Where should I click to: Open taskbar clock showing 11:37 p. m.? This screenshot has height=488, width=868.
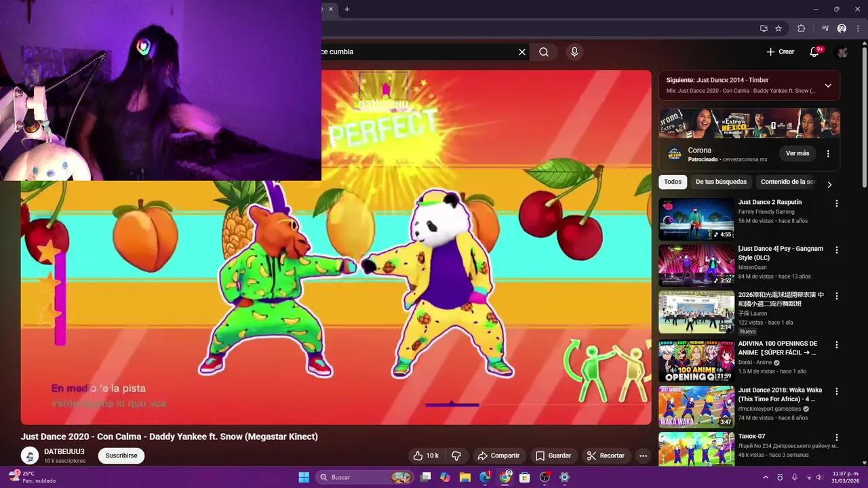point(846,477)
